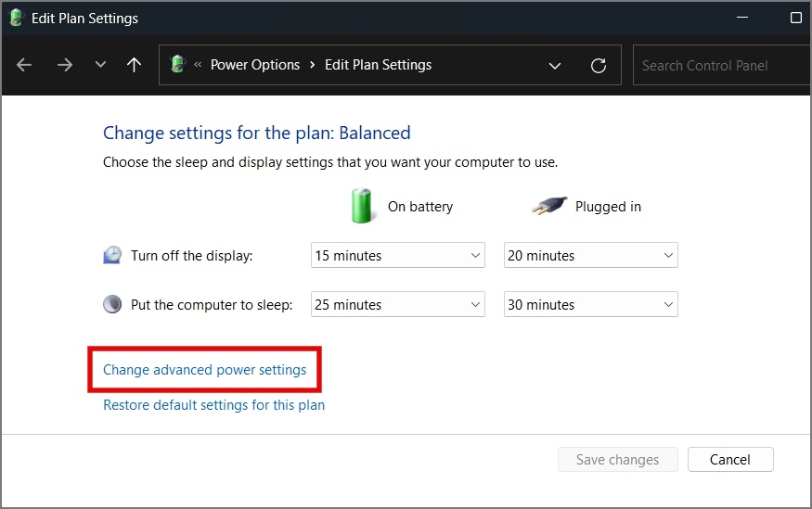Click the Power Options breadcrumb
Viewport: 812px width, 509px height.
[255, 65]
